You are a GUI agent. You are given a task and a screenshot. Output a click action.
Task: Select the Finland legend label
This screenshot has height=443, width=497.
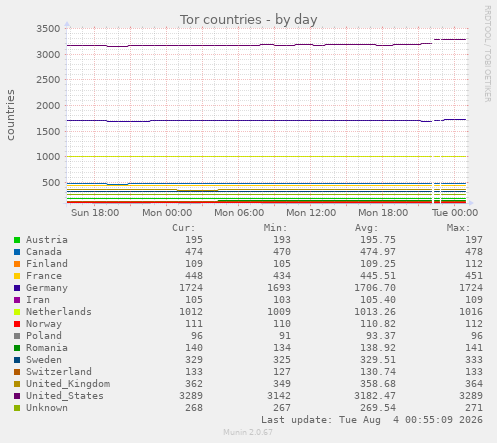coord(47,264)
